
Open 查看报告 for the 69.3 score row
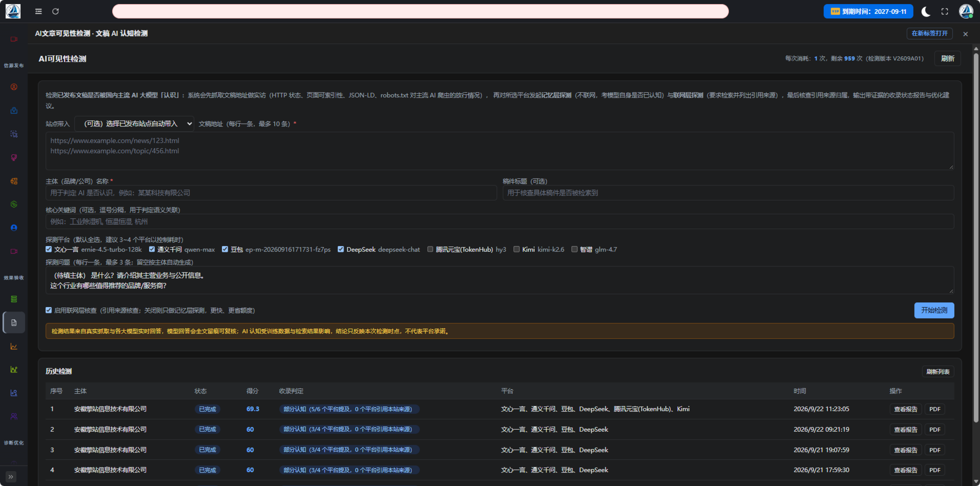(x=905, y=409)
